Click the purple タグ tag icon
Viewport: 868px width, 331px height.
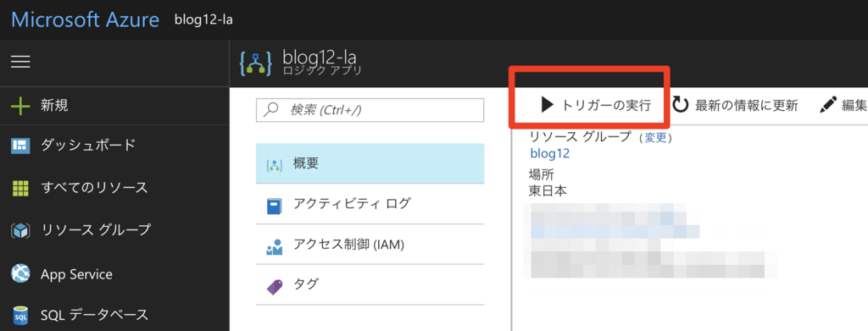[x=275, y=286]
